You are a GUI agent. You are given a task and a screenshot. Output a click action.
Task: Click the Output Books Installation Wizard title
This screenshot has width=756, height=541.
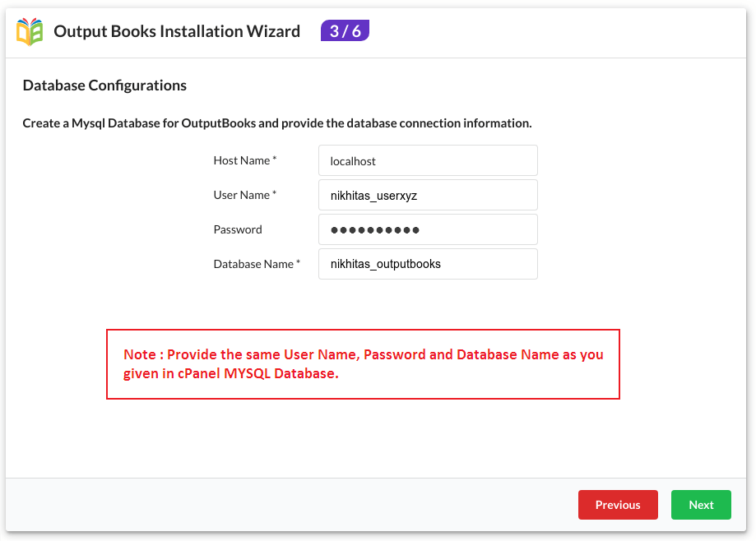177,31
